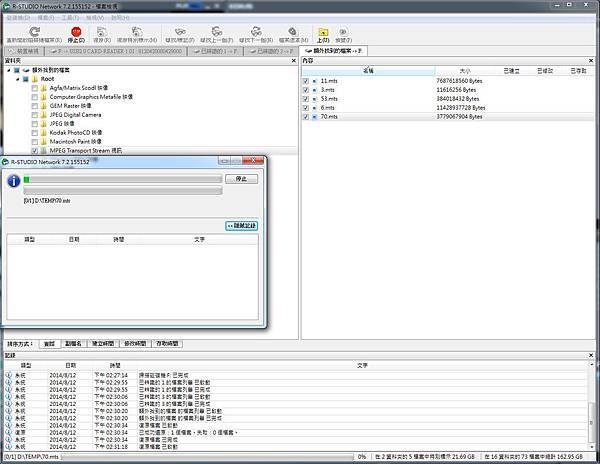The image size is (600, 464).
Task: Click the 70.mts file icon
Action: click(314, 116)
